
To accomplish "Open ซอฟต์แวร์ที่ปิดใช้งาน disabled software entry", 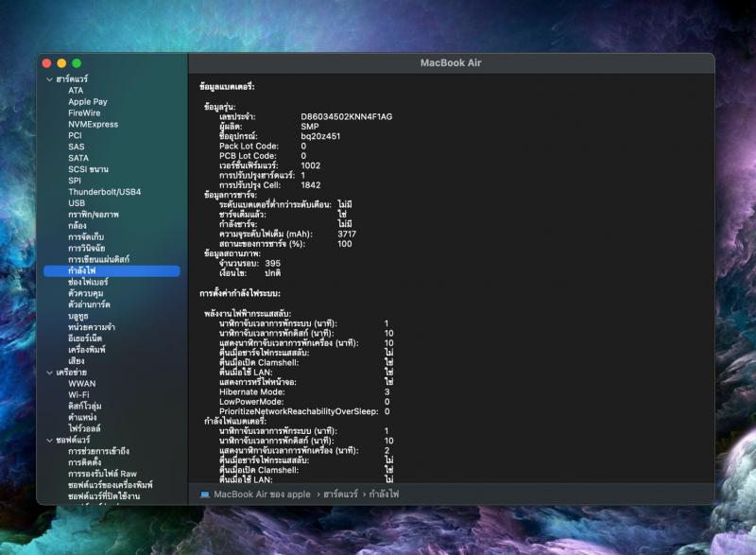I will (104, 496).
